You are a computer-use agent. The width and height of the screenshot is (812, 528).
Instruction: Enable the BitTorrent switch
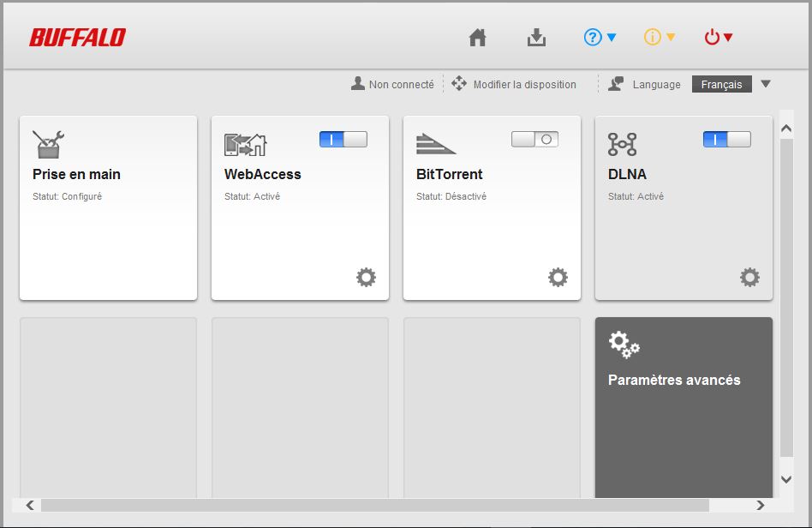click(535, 140)
